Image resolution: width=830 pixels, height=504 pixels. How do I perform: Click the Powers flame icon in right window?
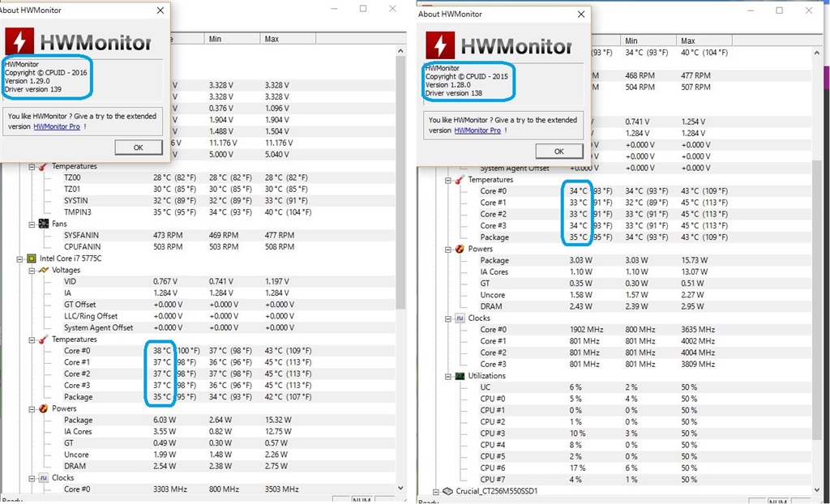coord(460,249)
